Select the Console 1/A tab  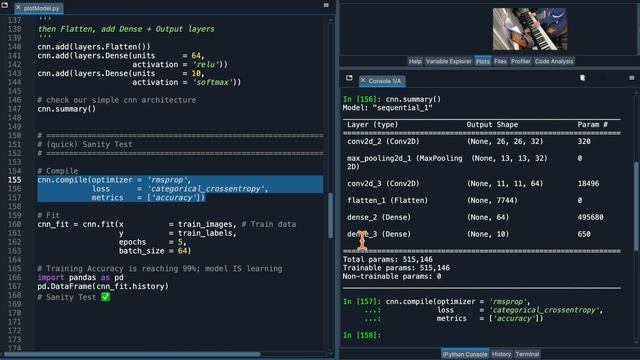pyautogui.click(x=382, y=81)
